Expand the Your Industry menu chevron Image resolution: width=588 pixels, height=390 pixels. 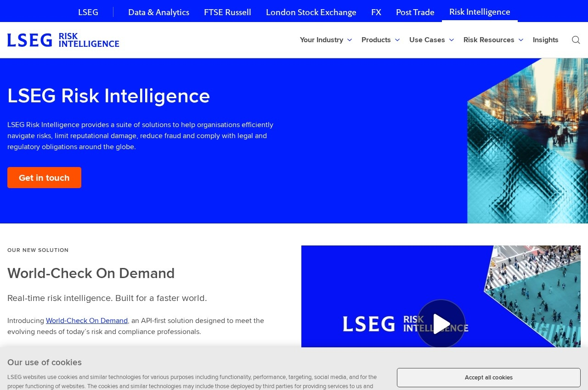350,40
